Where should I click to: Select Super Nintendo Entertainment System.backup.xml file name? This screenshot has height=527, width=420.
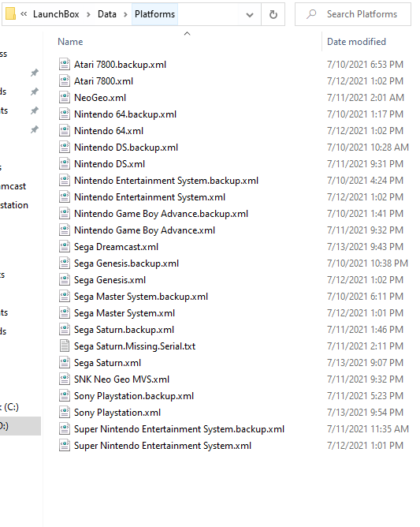click(x=179, y=429)
